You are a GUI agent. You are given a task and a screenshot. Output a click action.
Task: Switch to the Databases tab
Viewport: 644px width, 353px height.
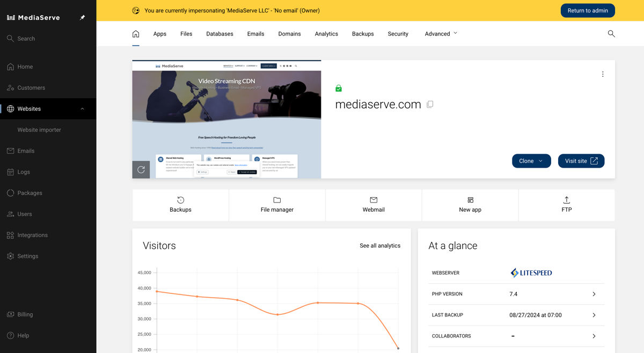(219, 34)
